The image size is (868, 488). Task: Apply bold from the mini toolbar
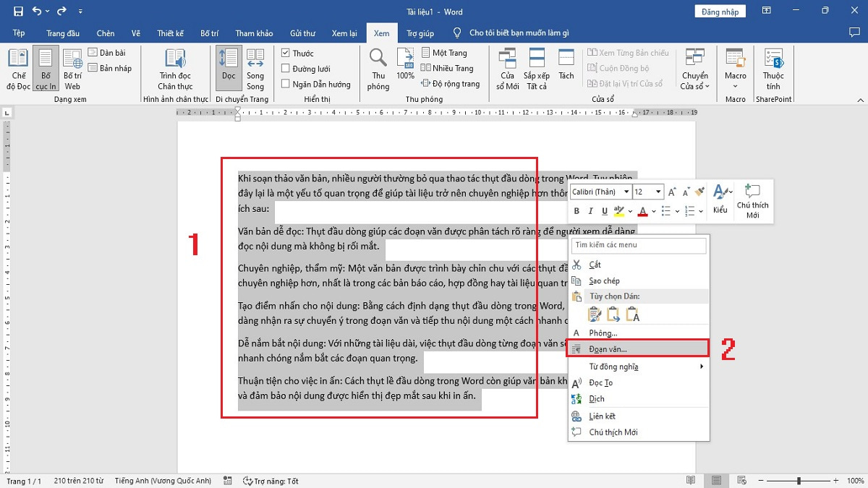577,211
